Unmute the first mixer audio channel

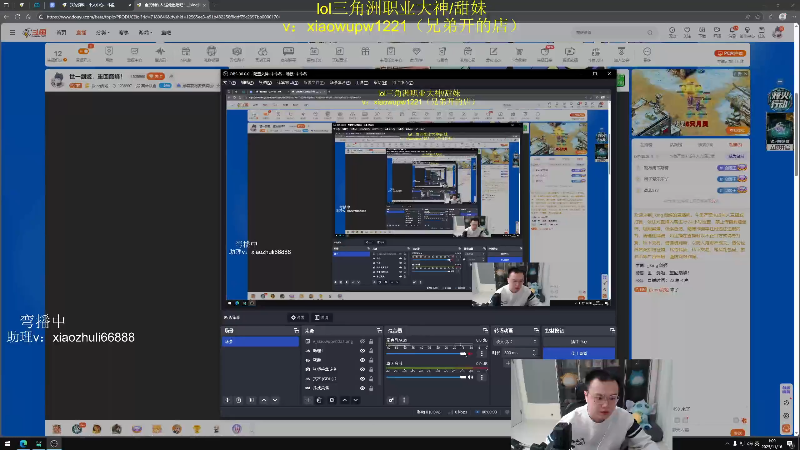pyautogui.click(x=470, y=354)
